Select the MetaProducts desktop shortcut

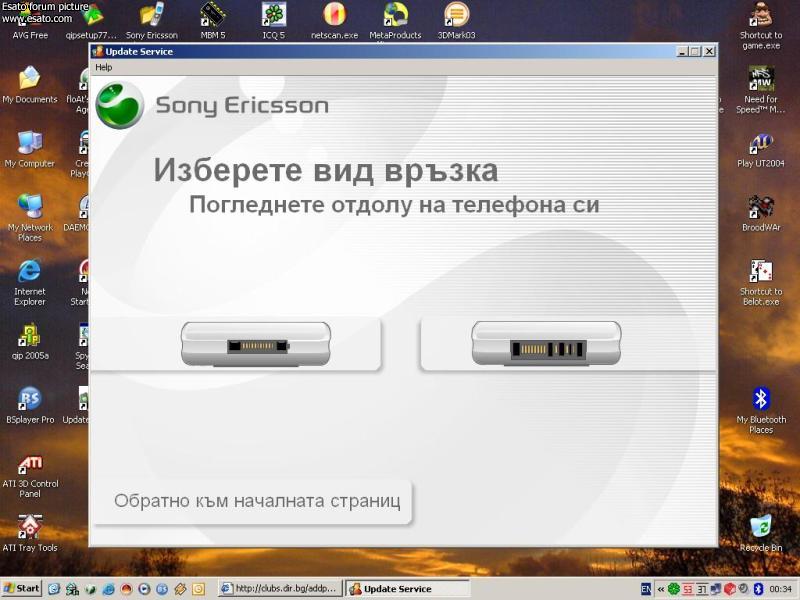coord(395,22)
